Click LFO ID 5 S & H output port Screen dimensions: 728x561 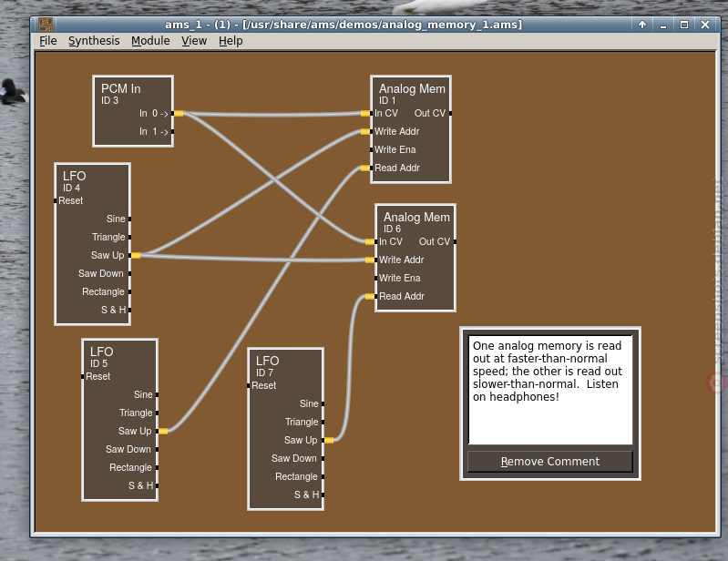[x=157, y=485]
